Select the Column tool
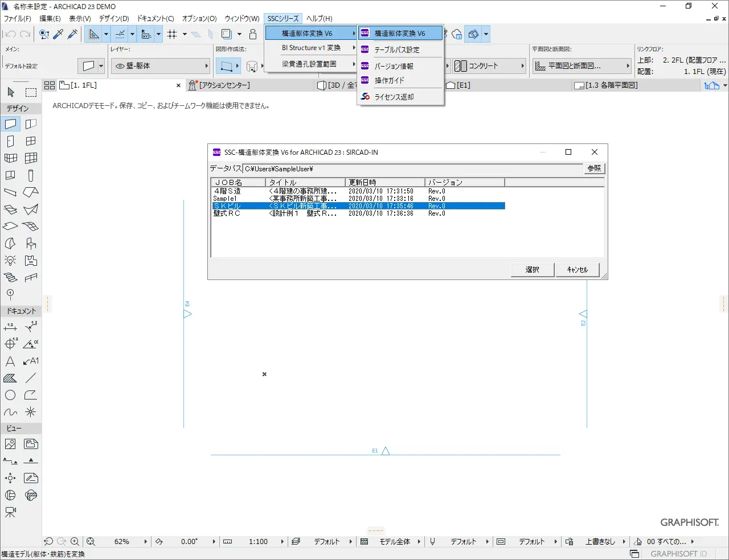Image resolution: width=729 pixels, height=560 pixels. point(31,175)
